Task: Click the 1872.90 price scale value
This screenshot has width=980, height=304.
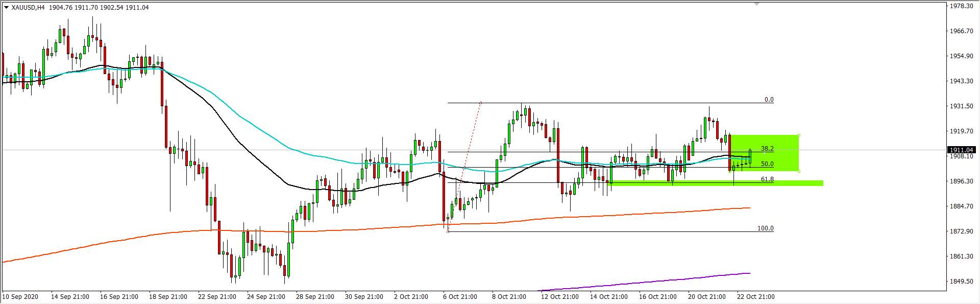Action: point(962,231)
